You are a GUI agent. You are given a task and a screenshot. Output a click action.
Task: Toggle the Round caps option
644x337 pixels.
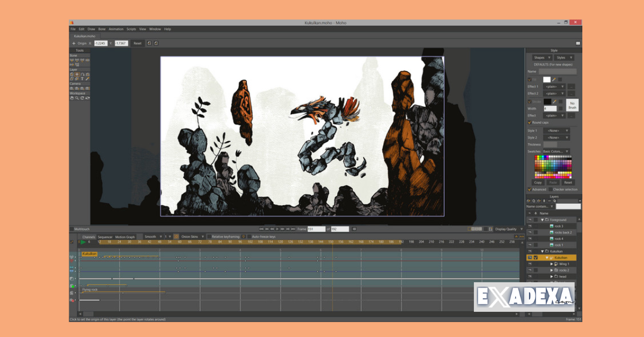[530, 122]
